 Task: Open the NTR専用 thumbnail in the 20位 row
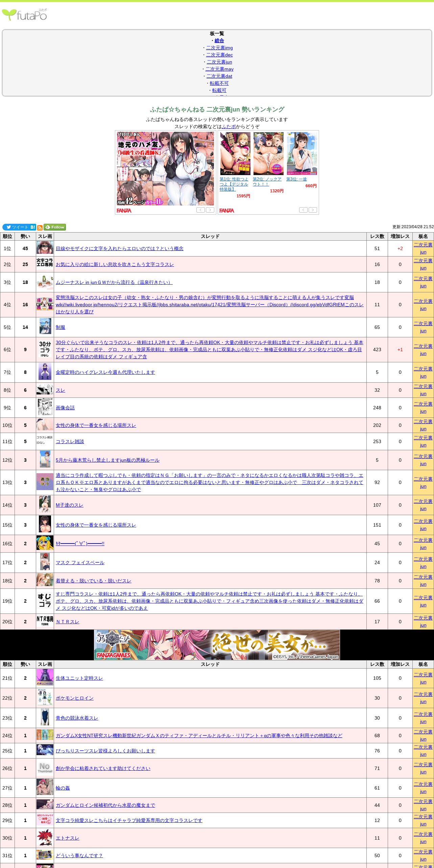pyautogui.click(x=45, y=621)
